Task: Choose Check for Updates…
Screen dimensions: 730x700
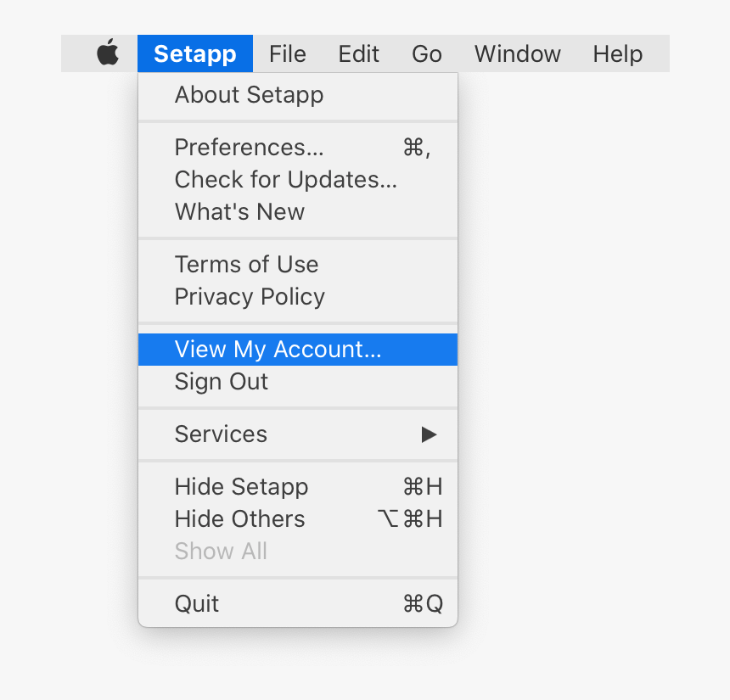Action: (x=285, y=180)
